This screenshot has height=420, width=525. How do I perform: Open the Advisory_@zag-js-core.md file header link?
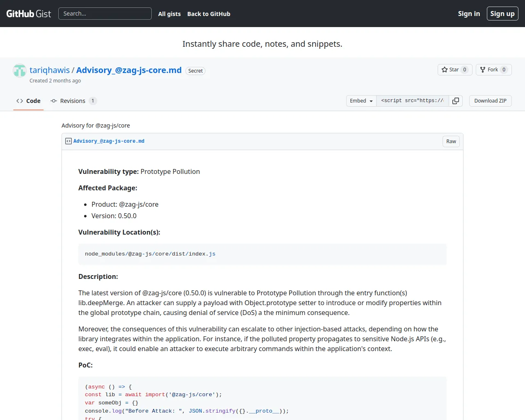(x=109, y=141)
